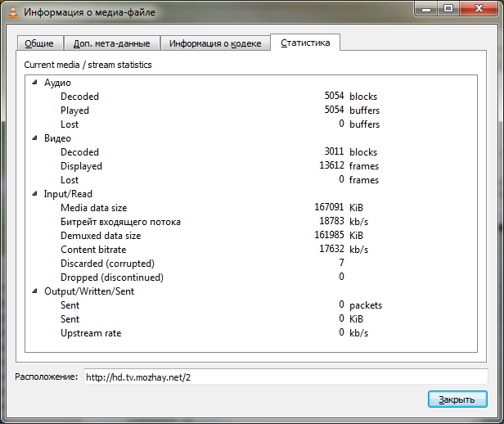Click the VLC cone icon in title bar
This screenshot has width=504, height=424.
coord(13,12)
